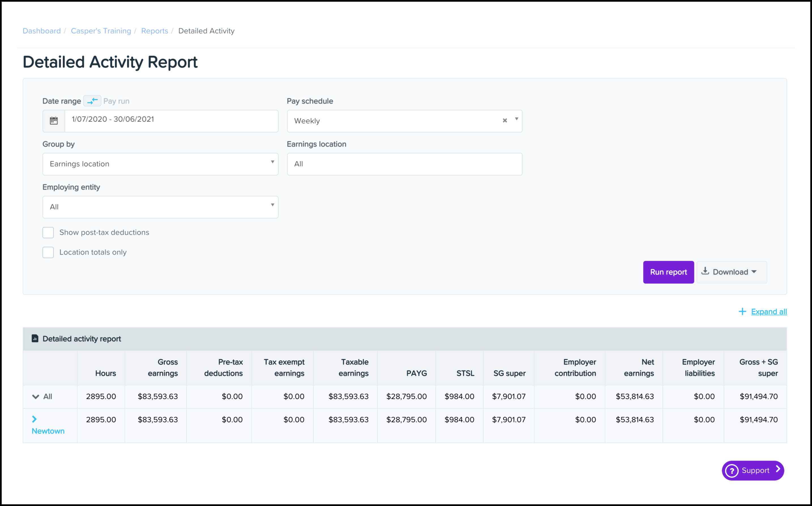Toggle the Date range / Pay run switch icon
This screenshot has width=812, height=506.
pos(92,101)
